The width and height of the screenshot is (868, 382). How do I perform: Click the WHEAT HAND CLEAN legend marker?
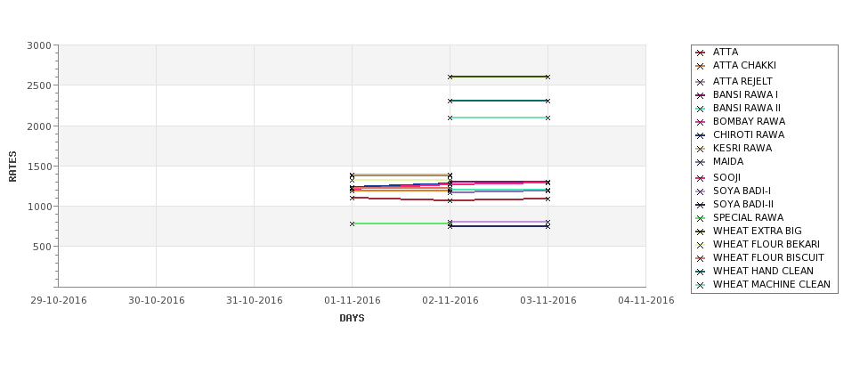(x=700, y=272)
